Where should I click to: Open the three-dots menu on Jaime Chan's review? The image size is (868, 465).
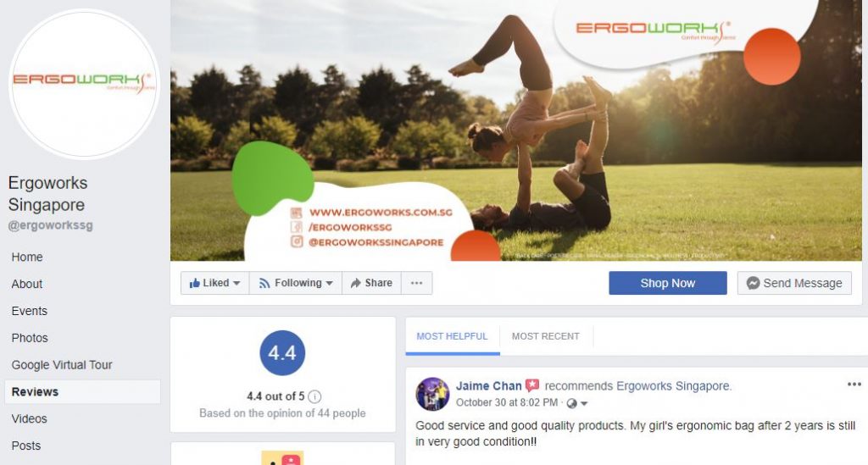point(854,385)
